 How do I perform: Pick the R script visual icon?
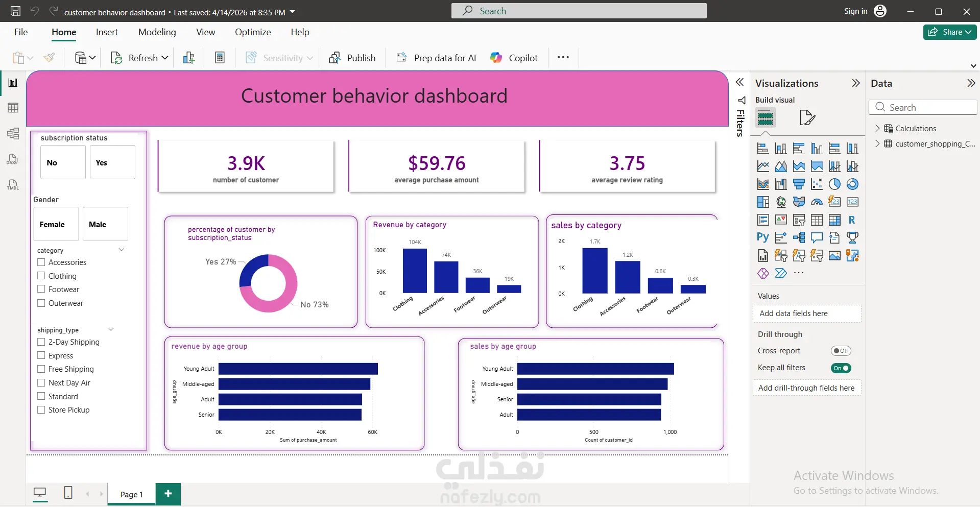(x=852, y=220)
